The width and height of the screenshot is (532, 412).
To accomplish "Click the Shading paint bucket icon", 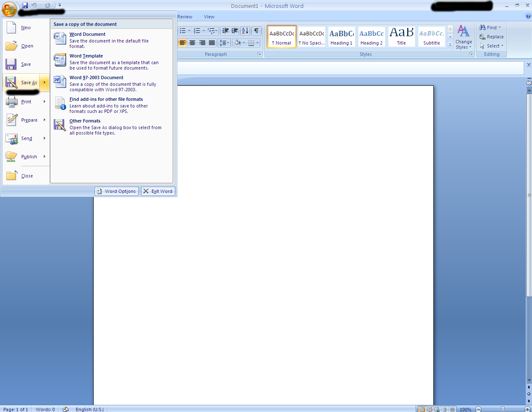I will 237,43.
